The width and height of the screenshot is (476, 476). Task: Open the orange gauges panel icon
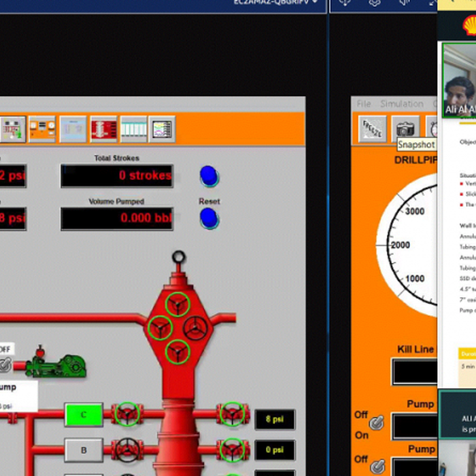[x=42, y=129]
